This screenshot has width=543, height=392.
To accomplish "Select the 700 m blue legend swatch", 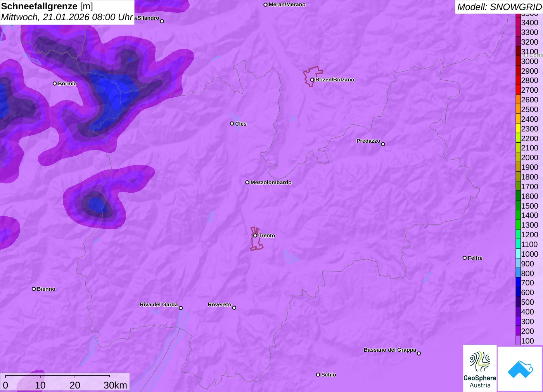I will point(518,283).
